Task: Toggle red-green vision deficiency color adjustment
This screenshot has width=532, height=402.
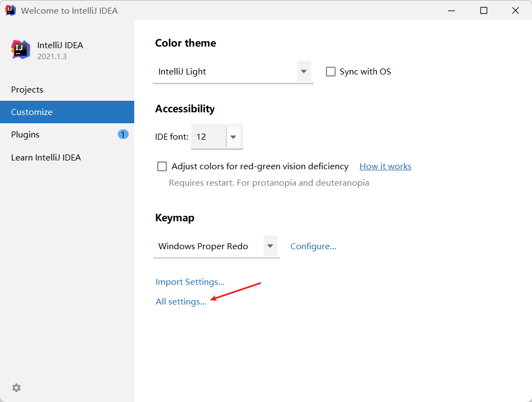Action: [162, 166]
